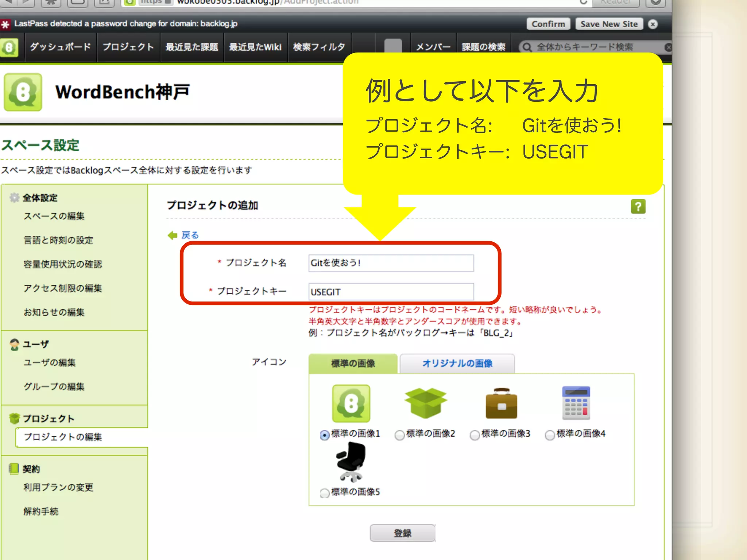This screenshot has height=560, width=747.
Task: Select 標準の画像5 radio button
Action: [325, 493]
